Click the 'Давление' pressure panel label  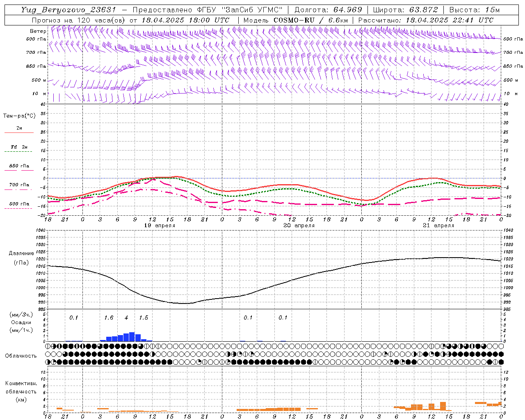click(21, 253)
